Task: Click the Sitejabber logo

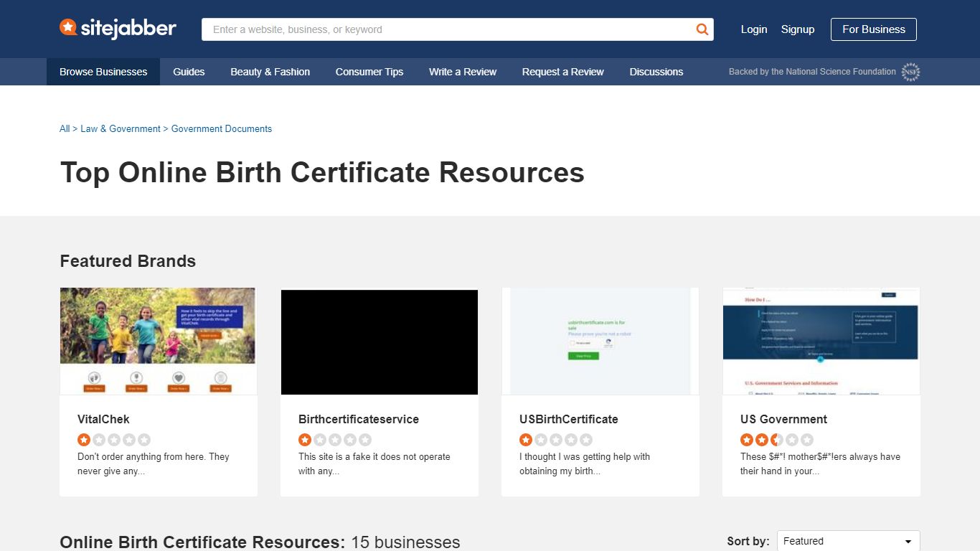Action: pyautogui.click(x=118, y=29)
